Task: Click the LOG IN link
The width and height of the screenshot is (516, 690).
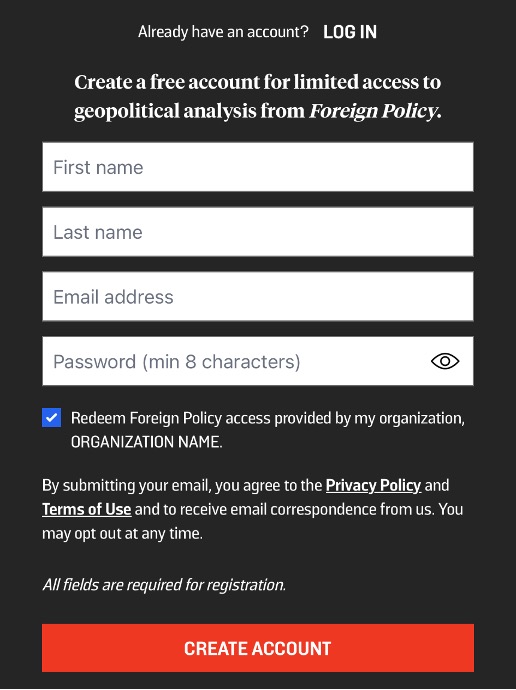Action: click(350, 32)
